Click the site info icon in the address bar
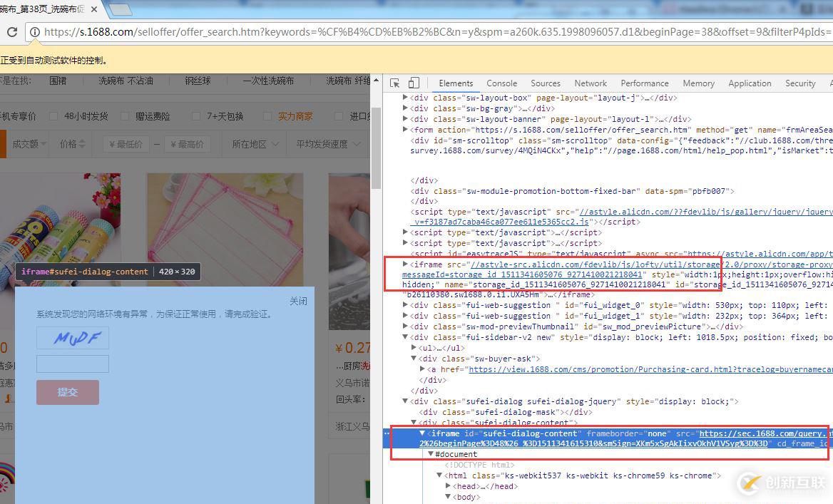 pos(34,32)
